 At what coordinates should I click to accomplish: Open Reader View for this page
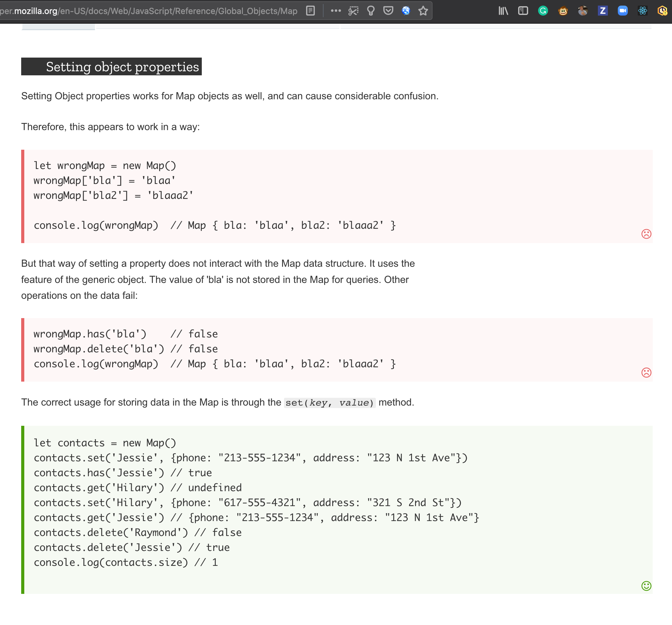pos(310,11)
